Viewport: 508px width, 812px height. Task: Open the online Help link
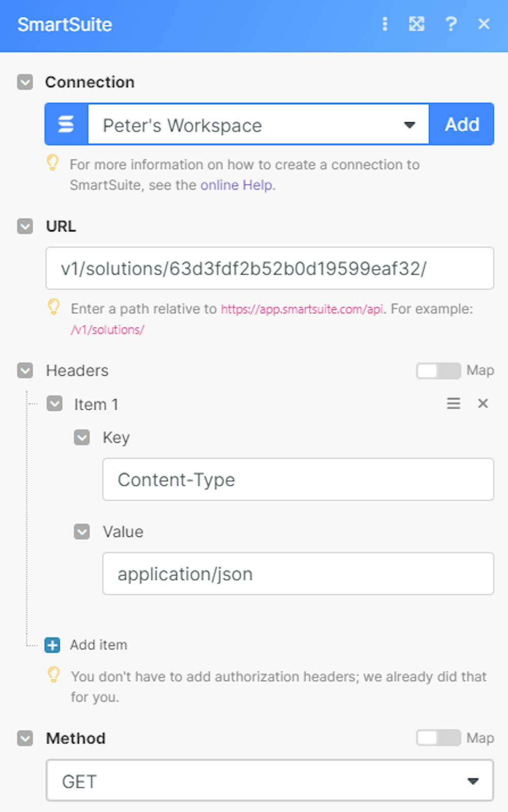[237, 185]
